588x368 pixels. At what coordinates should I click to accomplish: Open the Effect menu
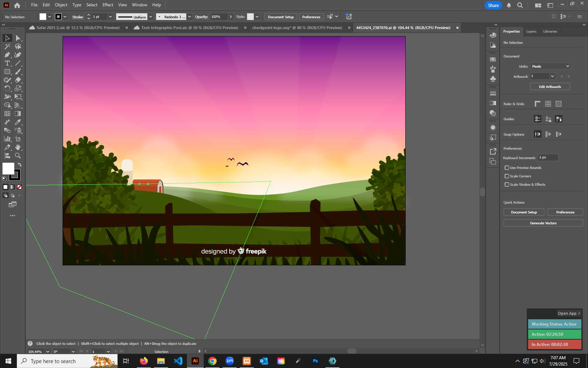tap(108, 5)
